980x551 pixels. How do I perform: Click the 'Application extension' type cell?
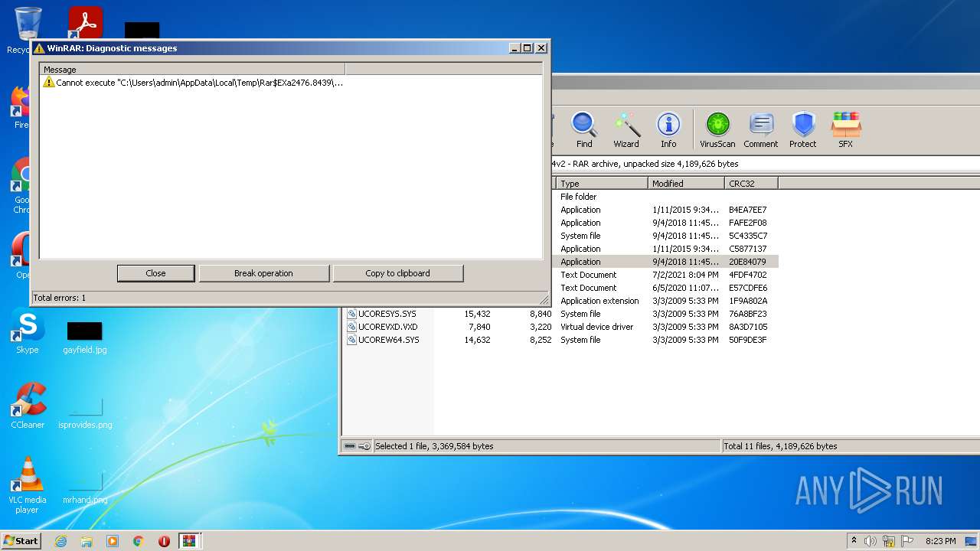pyautogui.click(x=599, y=301)
